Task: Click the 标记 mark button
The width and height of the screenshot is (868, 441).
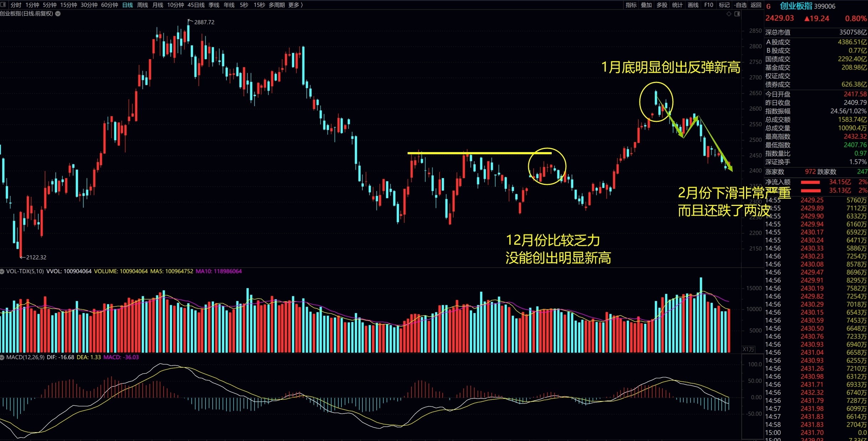Action: coord(724,5)
